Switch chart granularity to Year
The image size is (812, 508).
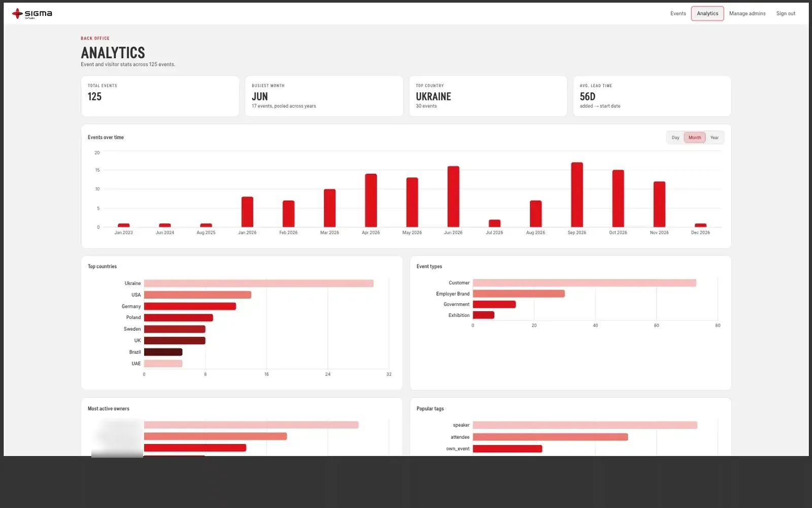point(714,138)
